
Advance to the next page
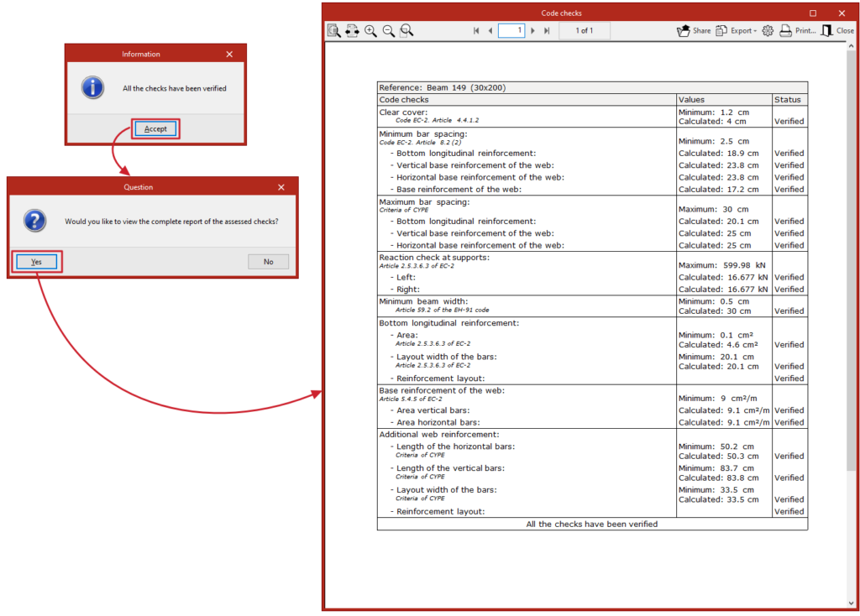[532, 31]
